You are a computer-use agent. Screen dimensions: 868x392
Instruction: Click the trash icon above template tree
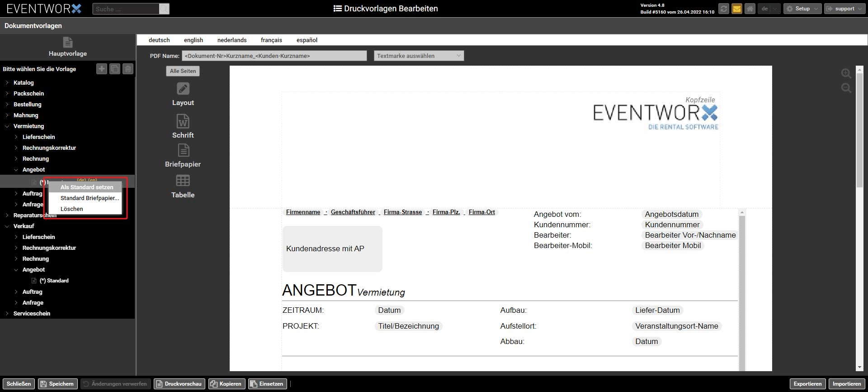pyautogui.click(x=128, y=69)
